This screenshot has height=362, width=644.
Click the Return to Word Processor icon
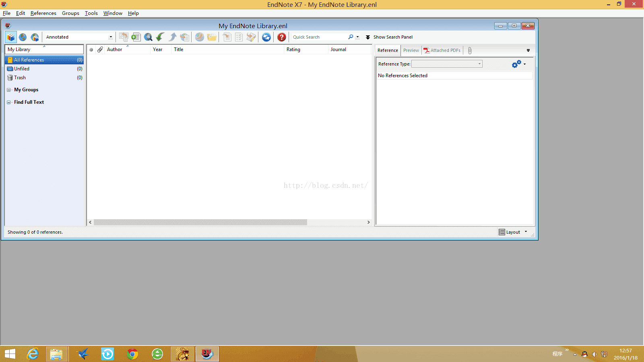tap(251, 37)
